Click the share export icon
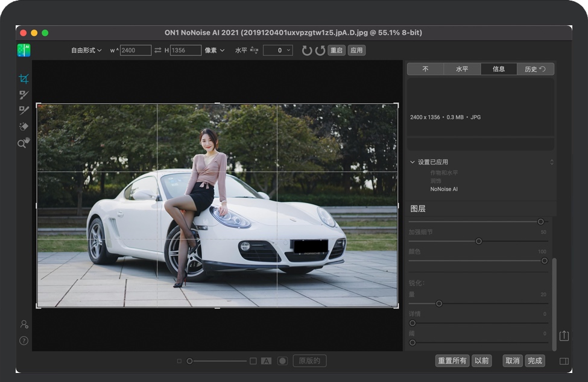Screen dimensions: 588x382 564,336
